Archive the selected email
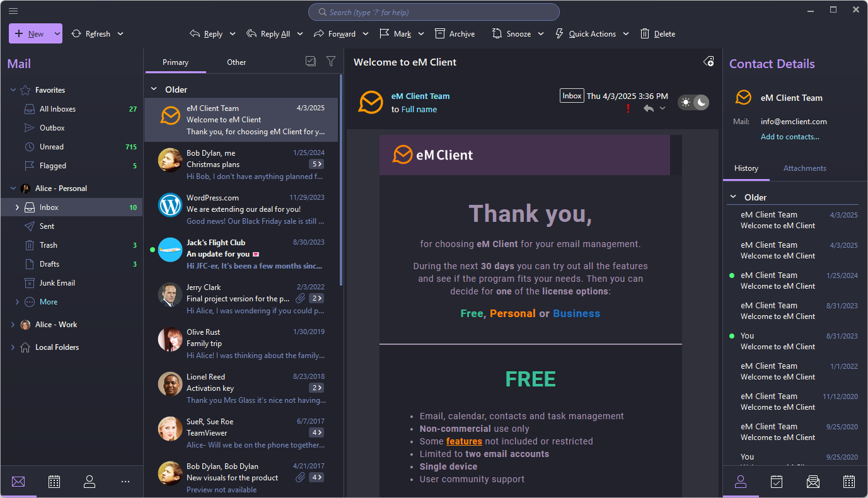The image size is (868, 498). click(454, 34)
